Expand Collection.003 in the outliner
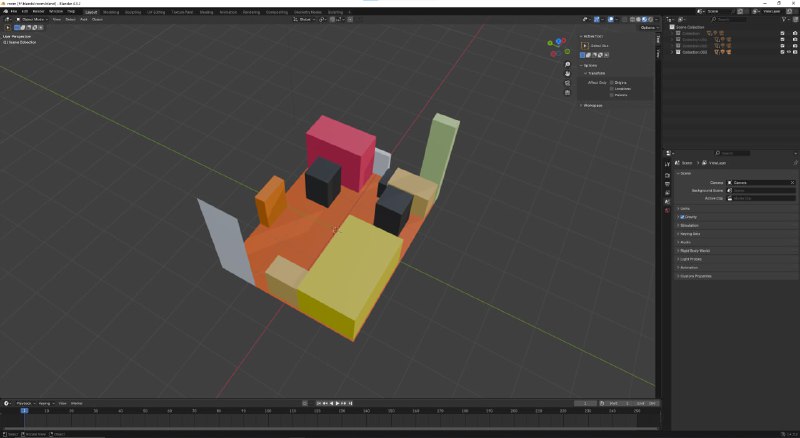This screenshot has height=438, width=800. point(672,52)
